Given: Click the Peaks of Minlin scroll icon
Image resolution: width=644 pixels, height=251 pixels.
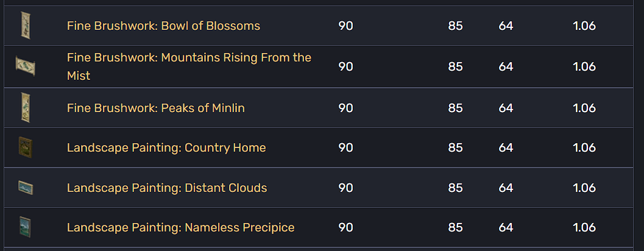Looking at the screenshot, I should click(25, 107).
